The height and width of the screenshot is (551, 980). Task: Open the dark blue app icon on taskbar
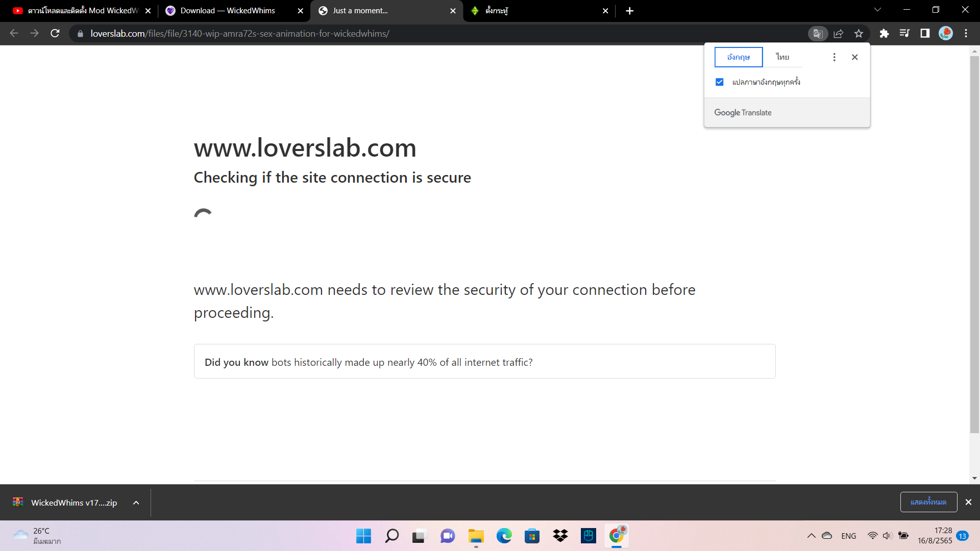point(588,536)
